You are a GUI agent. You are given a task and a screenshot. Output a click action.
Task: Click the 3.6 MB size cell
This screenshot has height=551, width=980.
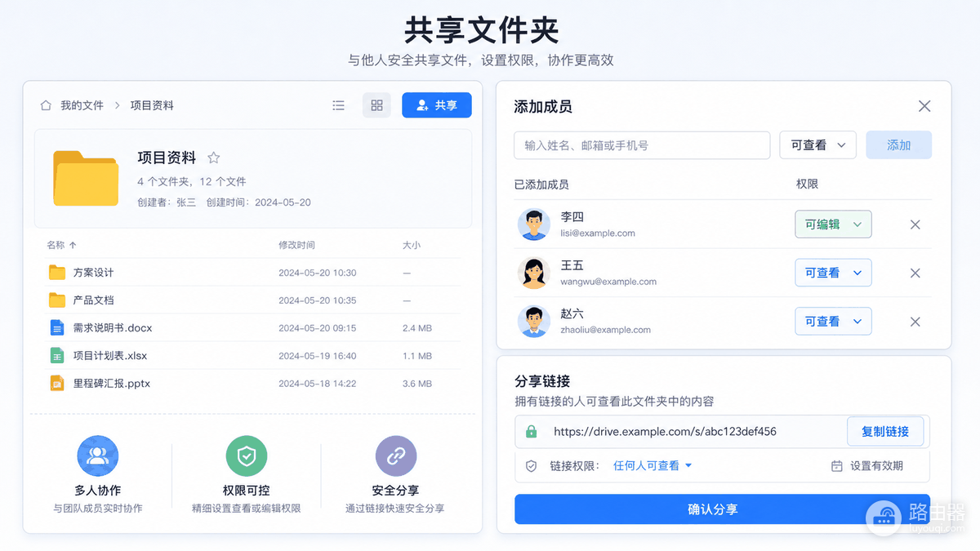point(417,383)
